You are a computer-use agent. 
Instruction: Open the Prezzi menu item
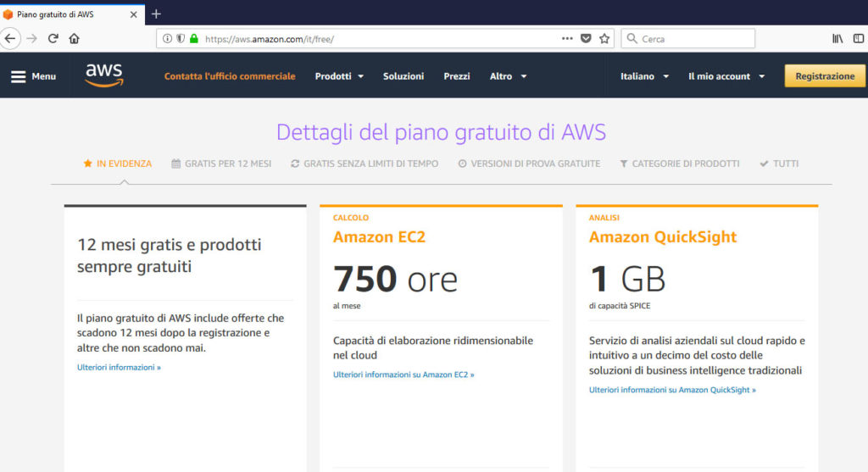point(457,76)
